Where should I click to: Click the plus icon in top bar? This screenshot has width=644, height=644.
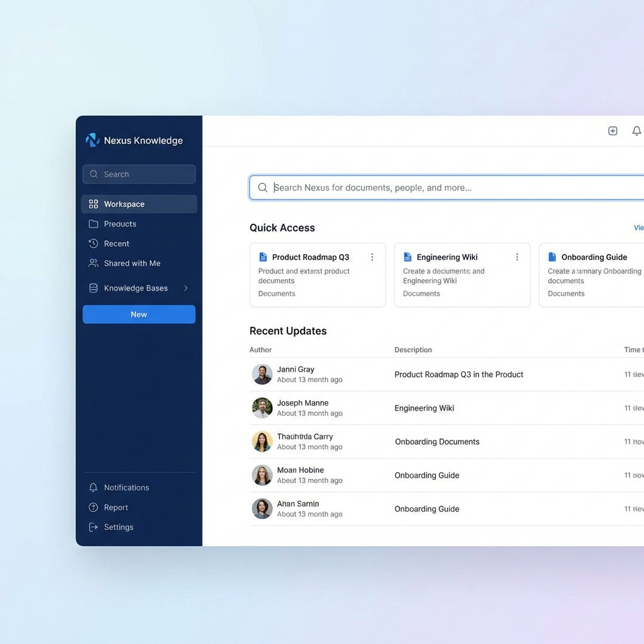613,131
